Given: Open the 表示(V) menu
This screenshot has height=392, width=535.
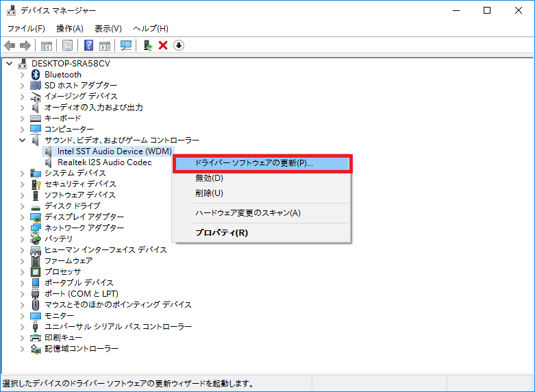Looking at the screenshot, I should 108,29.
